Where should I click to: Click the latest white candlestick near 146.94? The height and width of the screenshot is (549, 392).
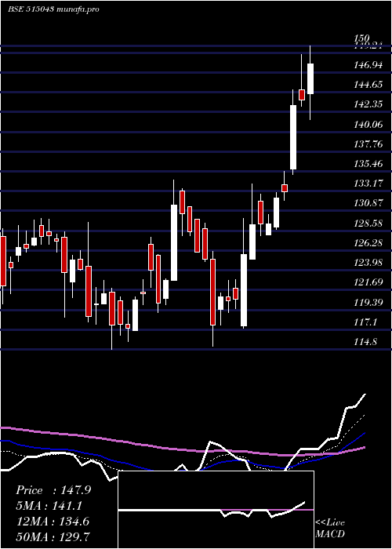[310, 78]
